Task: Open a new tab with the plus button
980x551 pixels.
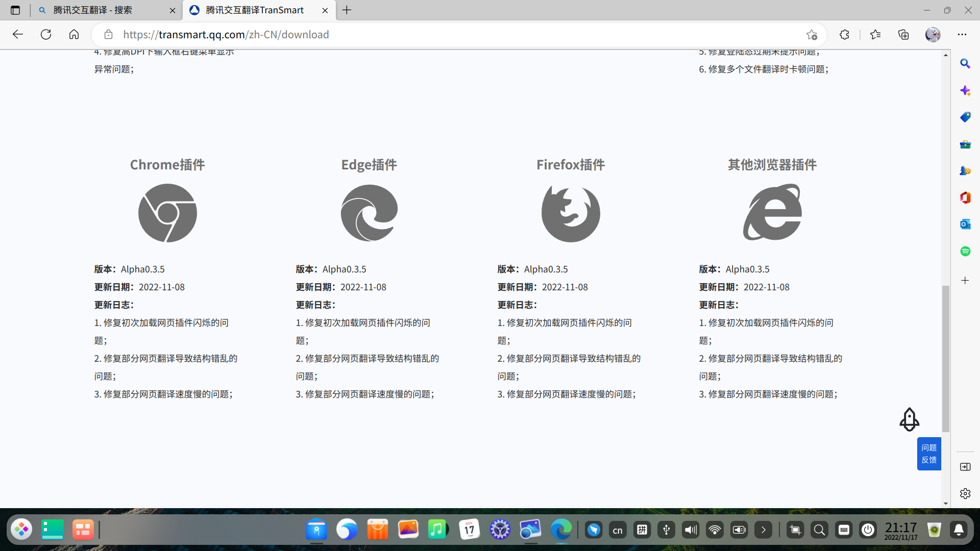Action: click(x=347, y=10)
